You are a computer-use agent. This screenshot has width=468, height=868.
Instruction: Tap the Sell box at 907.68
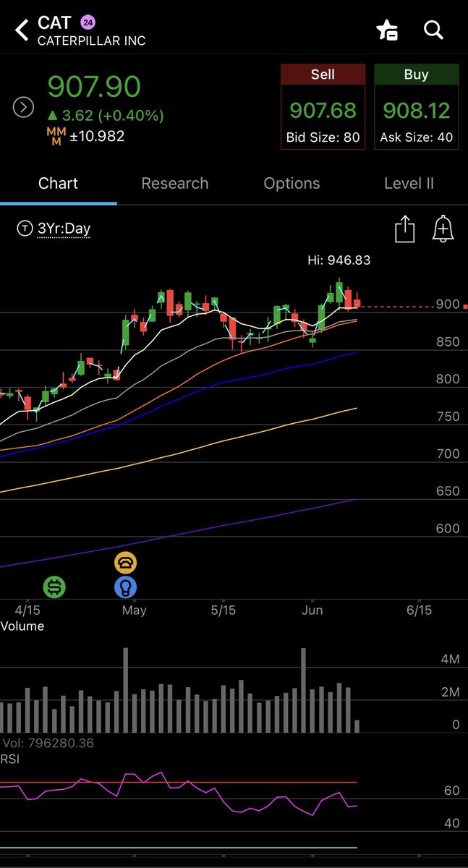click(323, 107)
